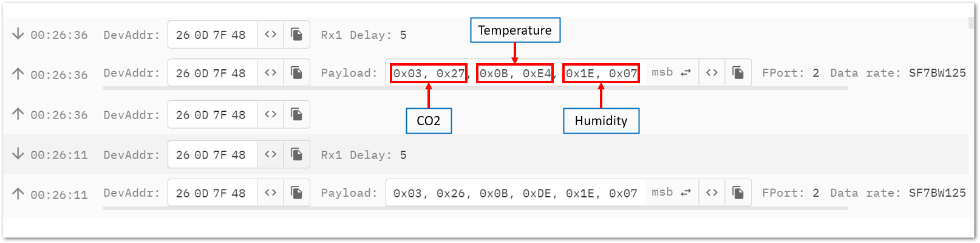This screenshot has width=980, height=243.
Task: Copy DevAddr in 00:26:36 uplink row without payload
Action: tap(296, 114)
